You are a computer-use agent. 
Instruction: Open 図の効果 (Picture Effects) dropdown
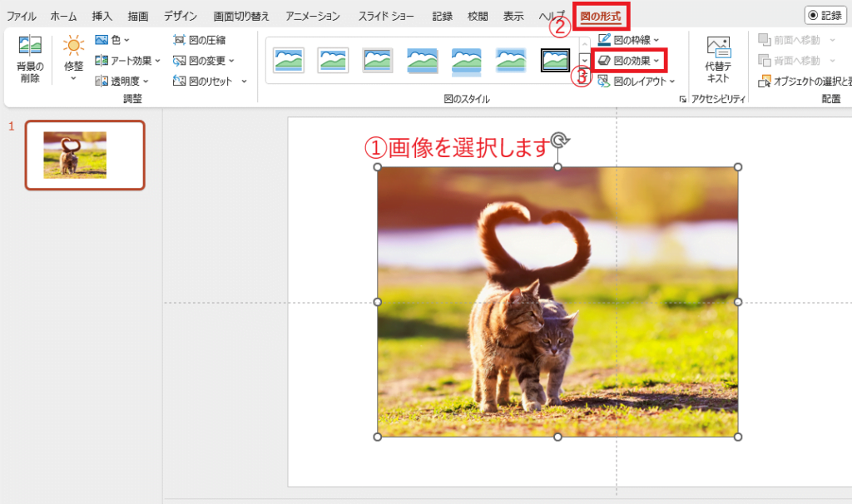628,60
